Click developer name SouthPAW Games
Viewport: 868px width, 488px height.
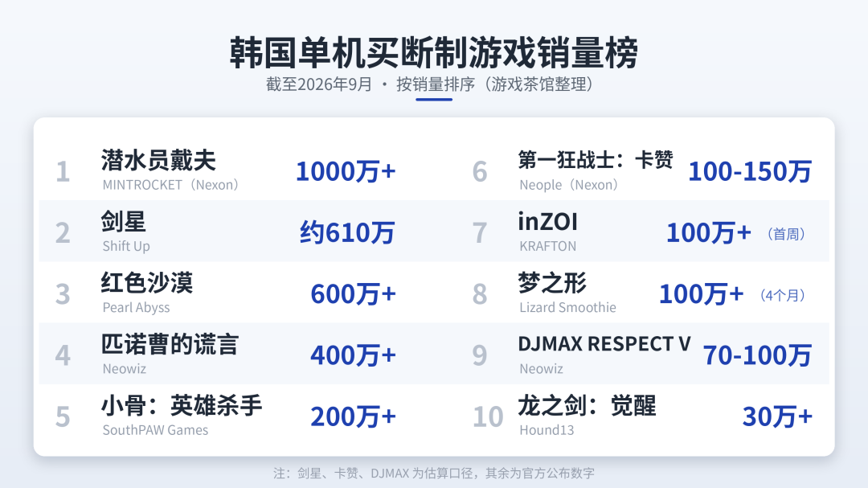156,430
